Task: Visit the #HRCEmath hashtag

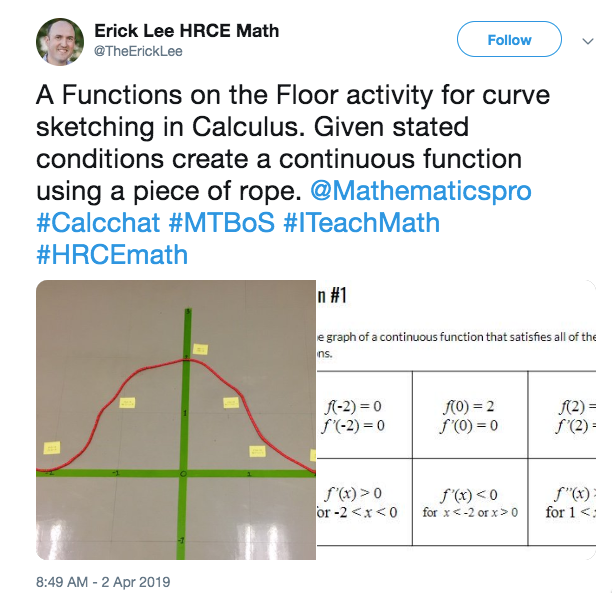Action: tap(112, 255)
